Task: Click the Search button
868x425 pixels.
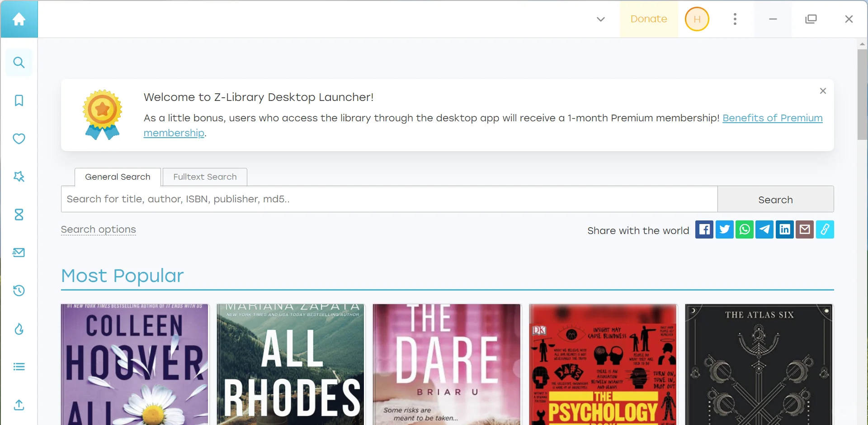Action: tap(776, 199)
